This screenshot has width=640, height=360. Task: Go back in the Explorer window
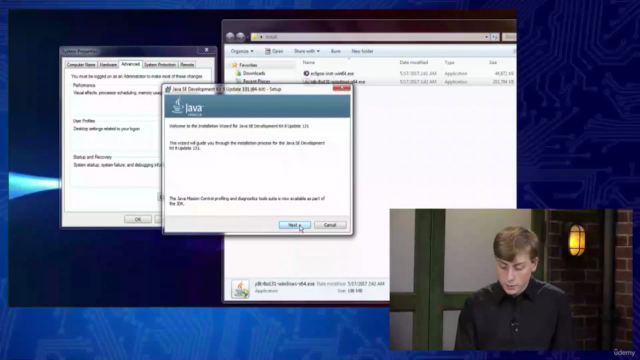230,37
